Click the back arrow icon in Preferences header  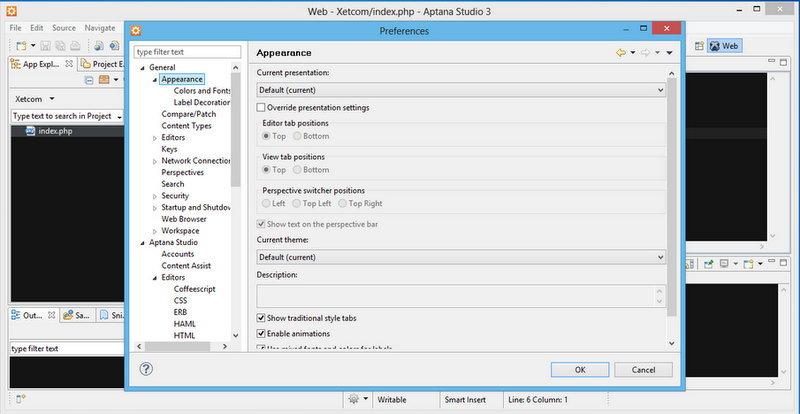pos(621,53)
